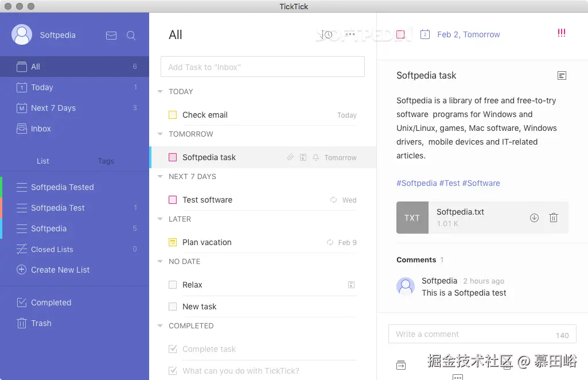Collapse the NO DATE section
The image size is (588, 380).
(x=160, y=261)
